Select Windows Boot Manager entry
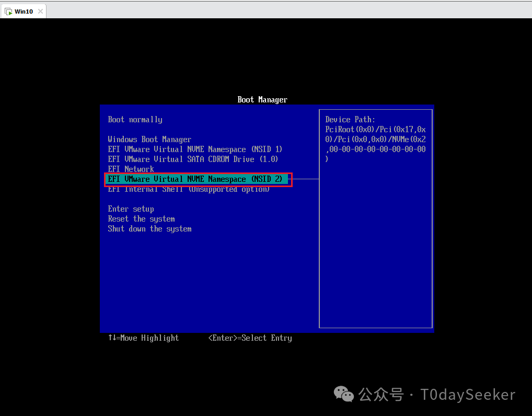532x416 pixels. pos(149,140)
